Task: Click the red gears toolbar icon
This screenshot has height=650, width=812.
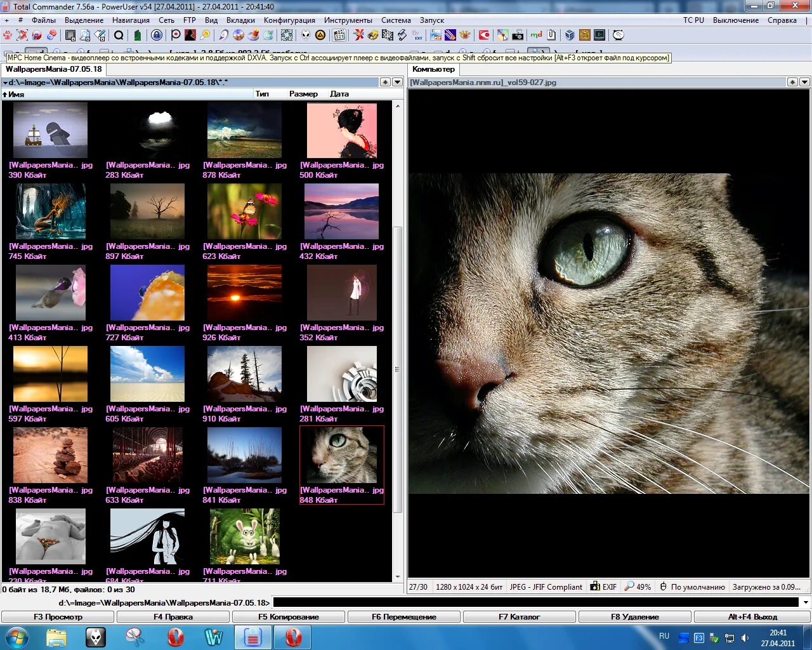Action: 51,35
